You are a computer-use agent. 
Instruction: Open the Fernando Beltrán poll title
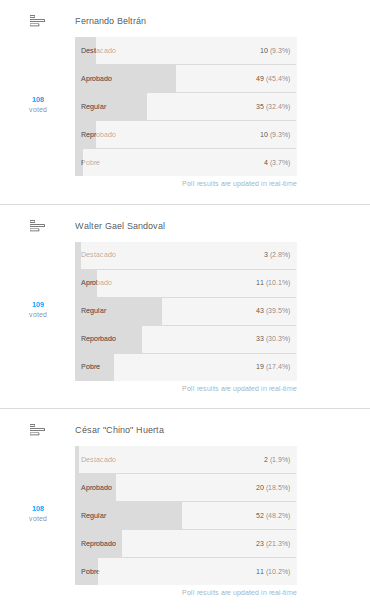point(110,21)
